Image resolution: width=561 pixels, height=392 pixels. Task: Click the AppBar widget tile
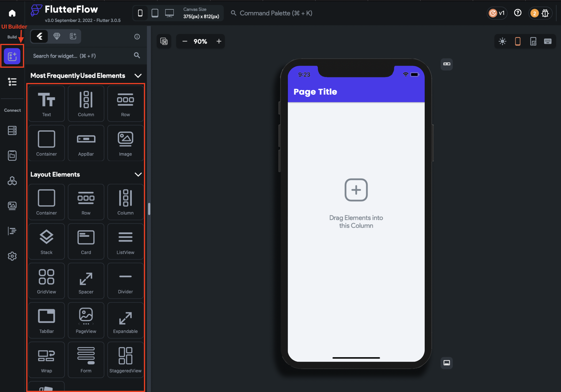tap(86, 143)
